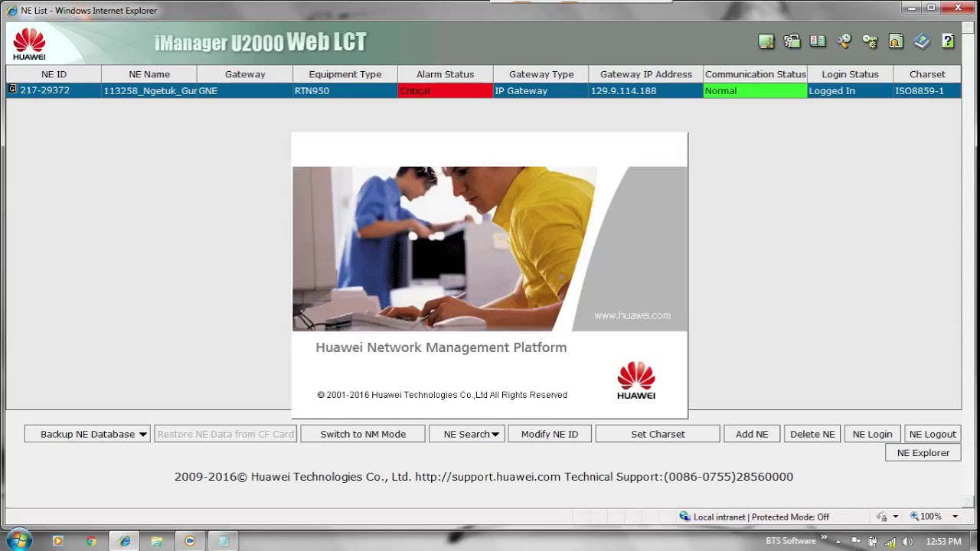The width and height of the screenshot is (980, 551).
Task: Click Gateway IP Address column header
Action: click(x=646, y=74)
